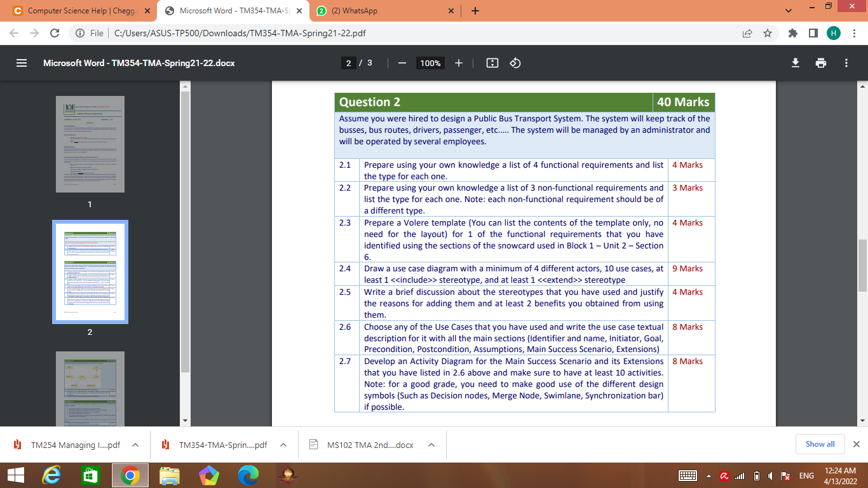Close the WhatsApp tab

pos(451,11)
